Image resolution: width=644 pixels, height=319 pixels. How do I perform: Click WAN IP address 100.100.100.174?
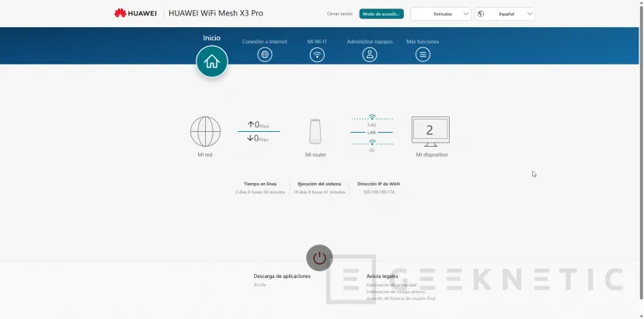coord(378,192)
